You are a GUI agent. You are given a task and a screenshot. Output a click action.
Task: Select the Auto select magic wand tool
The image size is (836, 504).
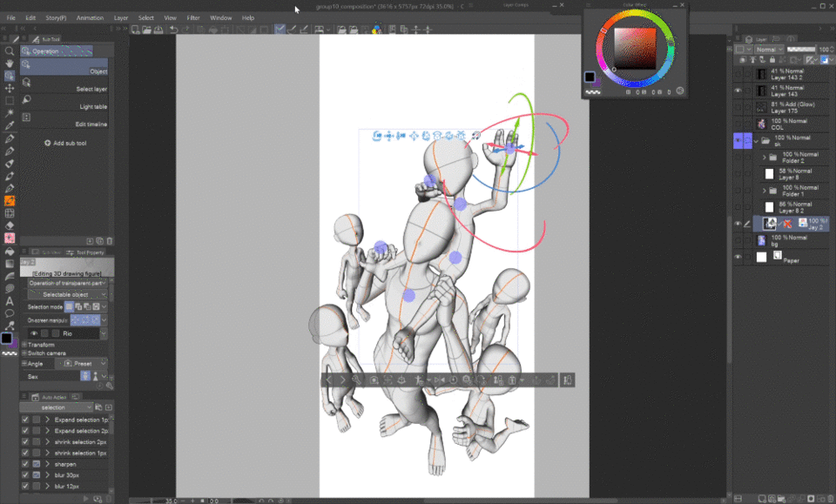(x=9, y=113)
